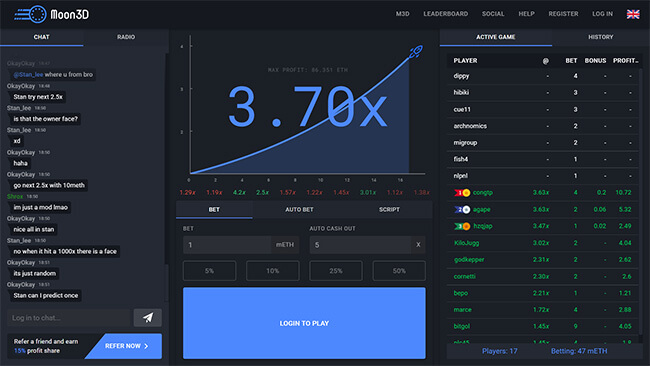Screen dimensions: 650x366
Task: Select the Auto Bet tab
Action: click(x=299, y=210)
